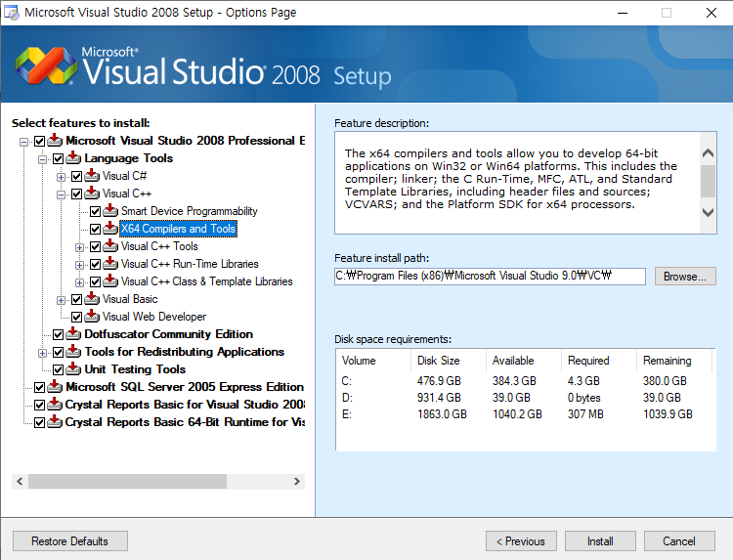Click install icon beside Visual C++ Run-Time Libraries
Viewport: 733px width, 560px height.
110,263
